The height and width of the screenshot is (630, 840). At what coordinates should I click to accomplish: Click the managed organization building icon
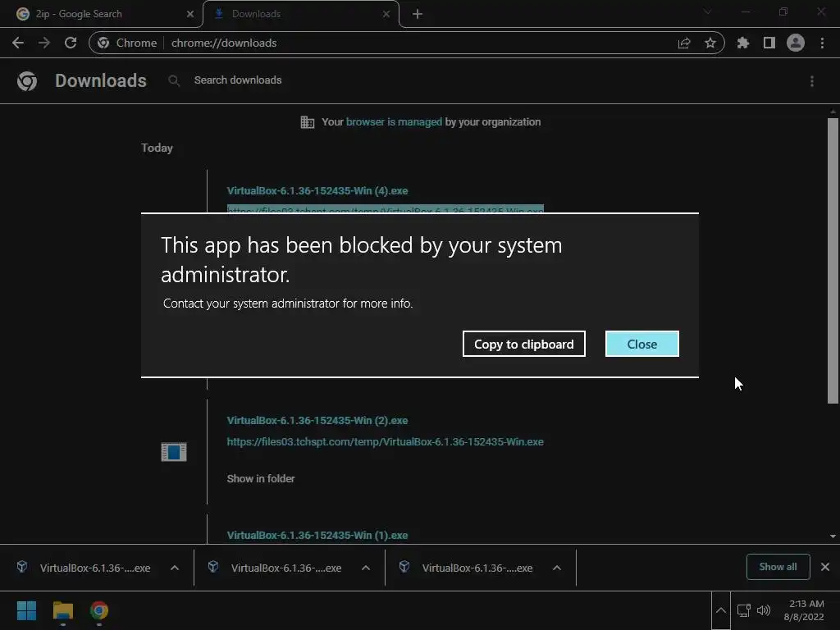(x=308, y=122)
